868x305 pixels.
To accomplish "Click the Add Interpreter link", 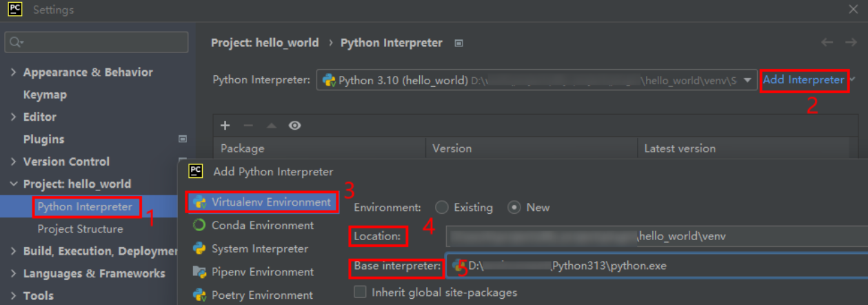I will click(x=803, y=79).
